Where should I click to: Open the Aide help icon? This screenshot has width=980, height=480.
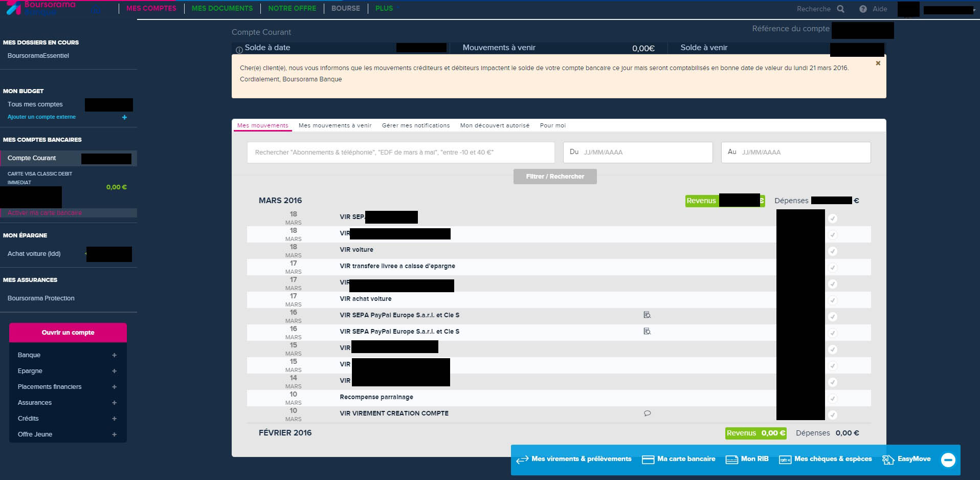click(x=863, y=9)
